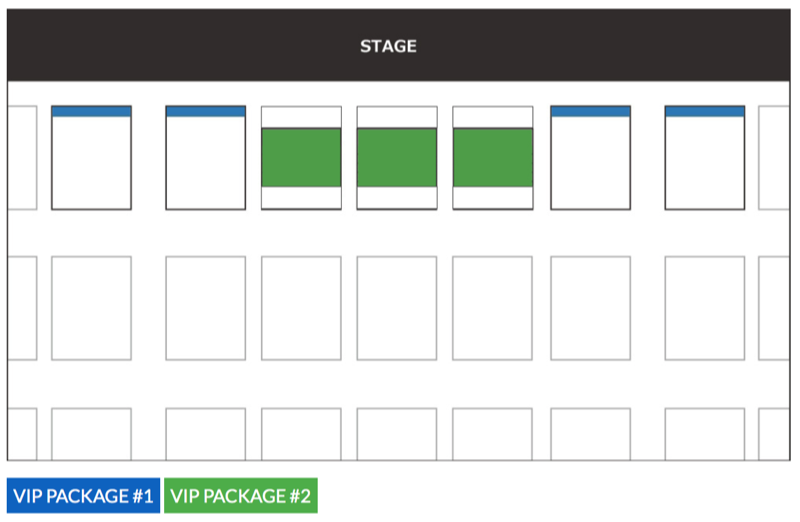The height and width of the screenshot is (522, 800).
Task: Select the bottom row center seating section
Action: click(397, 434)
